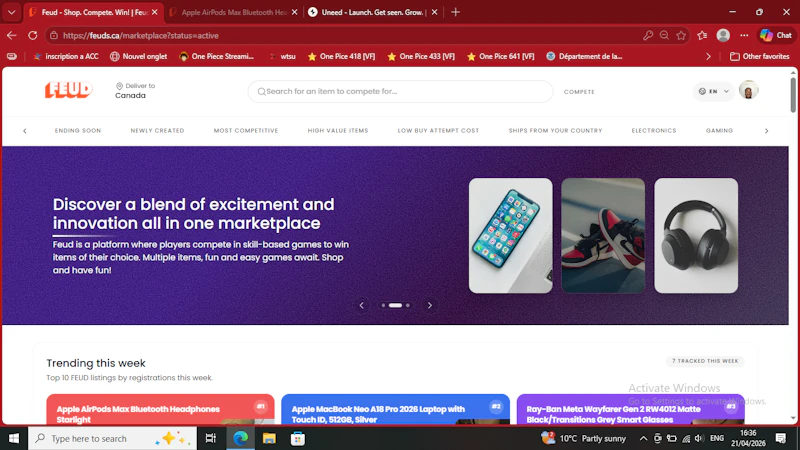Image resolution: width=800 pixels, height=450 pixels.
Task: Open browser Settings and more menu
Action: (x=744, y=35)
